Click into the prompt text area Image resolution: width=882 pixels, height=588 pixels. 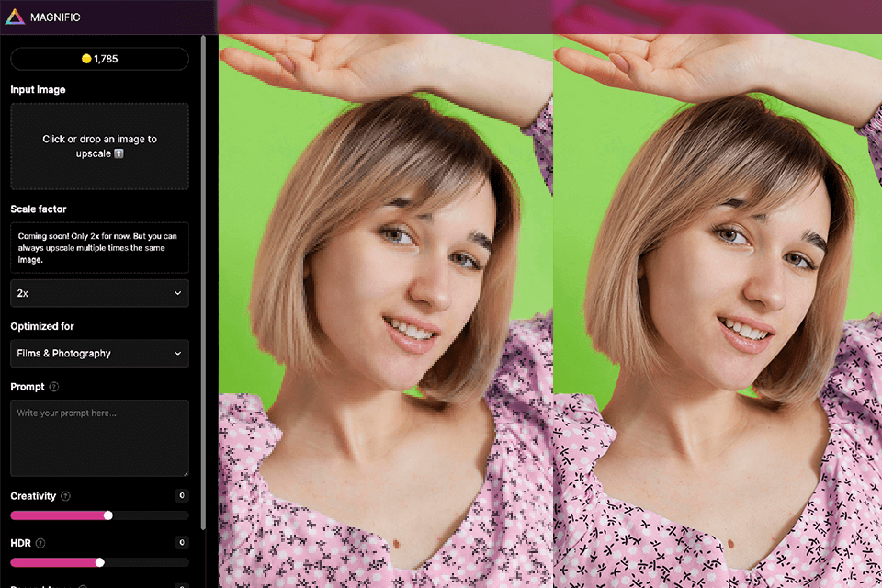click(x=99, y=438)
